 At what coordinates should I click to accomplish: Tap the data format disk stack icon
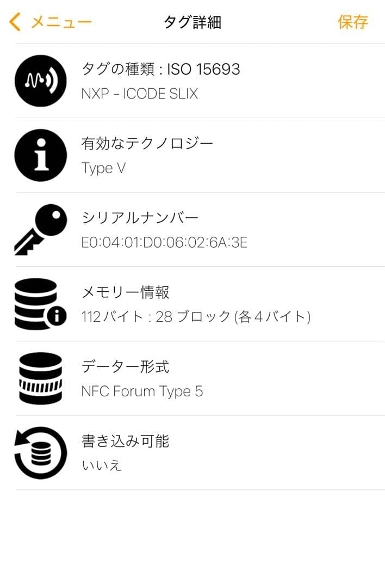41,378
